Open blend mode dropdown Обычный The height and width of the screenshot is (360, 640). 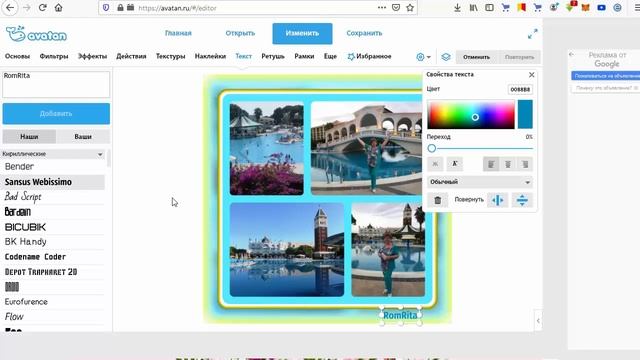(x=480, y=182)
